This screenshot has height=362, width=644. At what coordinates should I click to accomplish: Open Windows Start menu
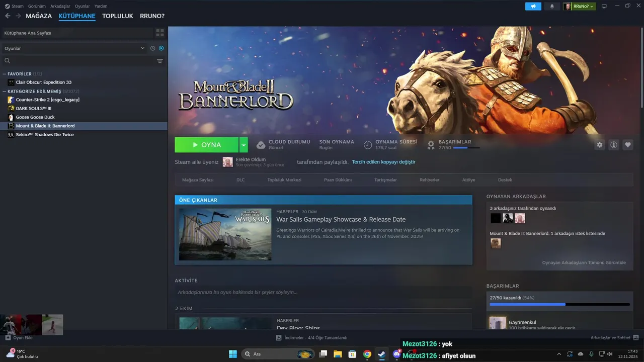233,354
